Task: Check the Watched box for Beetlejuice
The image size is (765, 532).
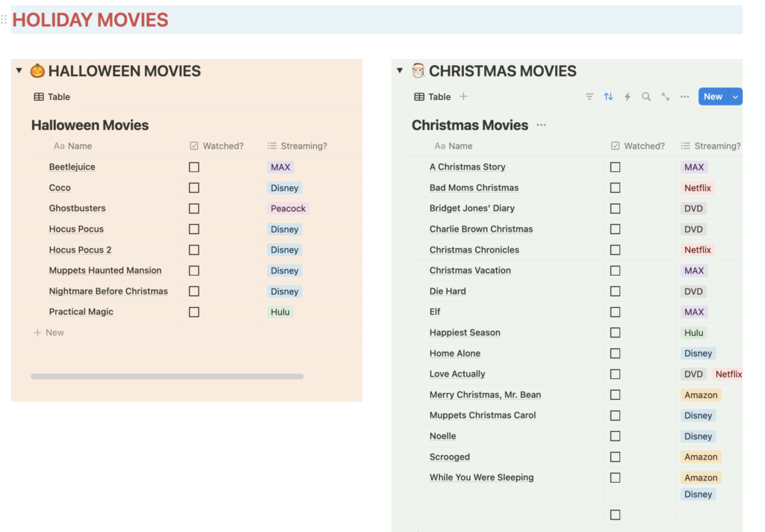Action: tap(194, 167)
